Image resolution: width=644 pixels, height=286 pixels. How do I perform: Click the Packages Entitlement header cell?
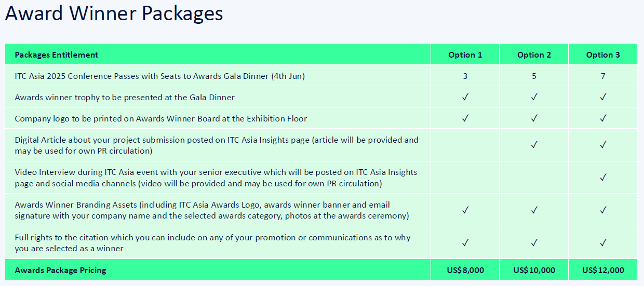57,55
